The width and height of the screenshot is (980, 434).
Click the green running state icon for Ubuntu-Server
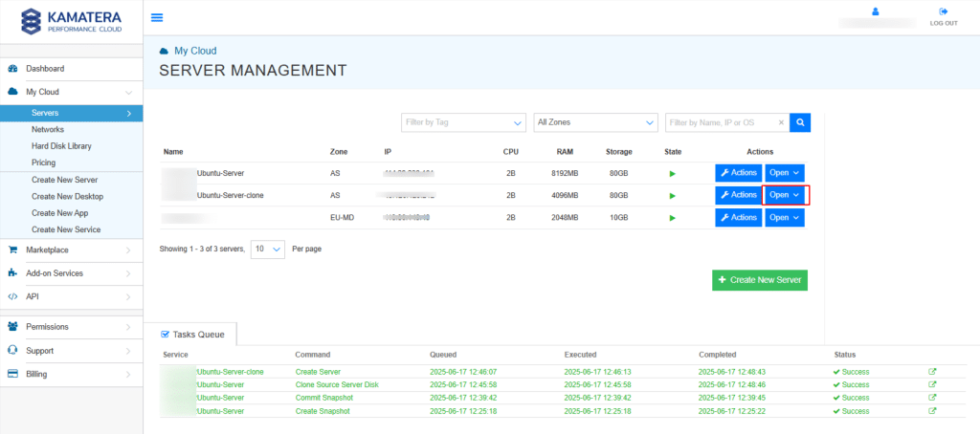coord(672,173)
